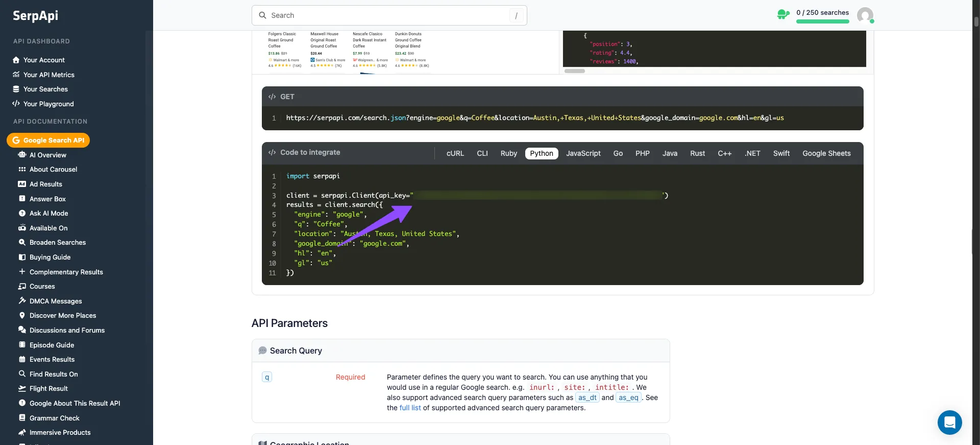The image size is (980, 445).
Task: Select the PHP code tab
Action: (643, 153)
